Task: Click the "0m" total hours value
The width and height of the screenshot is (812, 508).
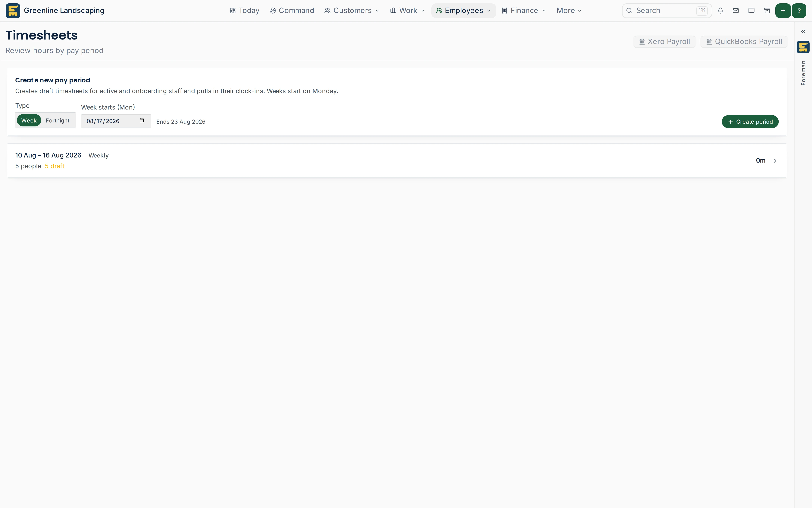Action: coord(761,161)
